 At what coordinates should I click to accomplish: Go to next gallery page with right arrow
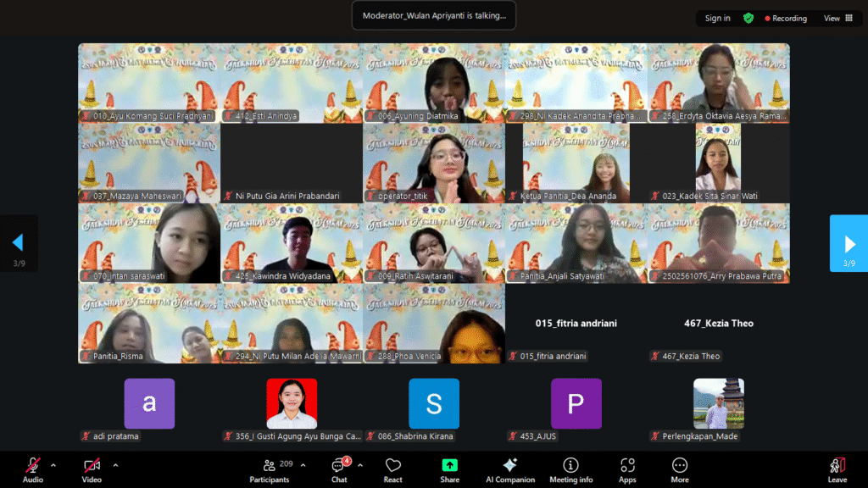pos(849,243)
